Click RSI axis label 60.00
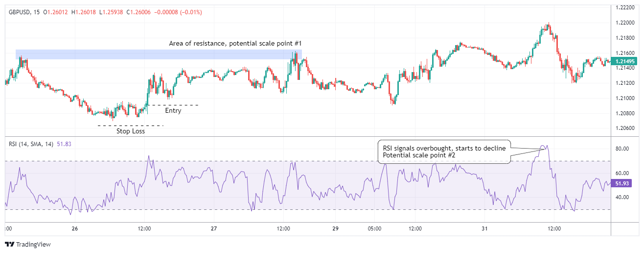 point(622,173)
